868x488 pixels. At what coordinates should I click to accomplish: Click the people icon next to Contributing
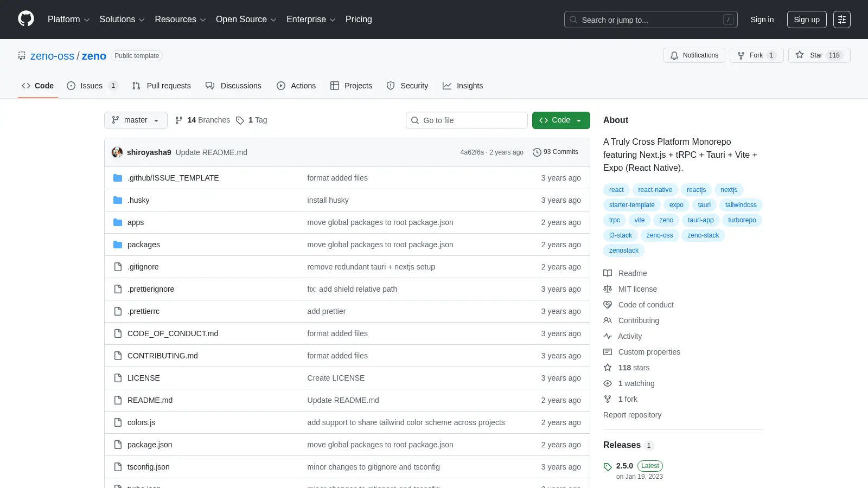coord(608,320)
